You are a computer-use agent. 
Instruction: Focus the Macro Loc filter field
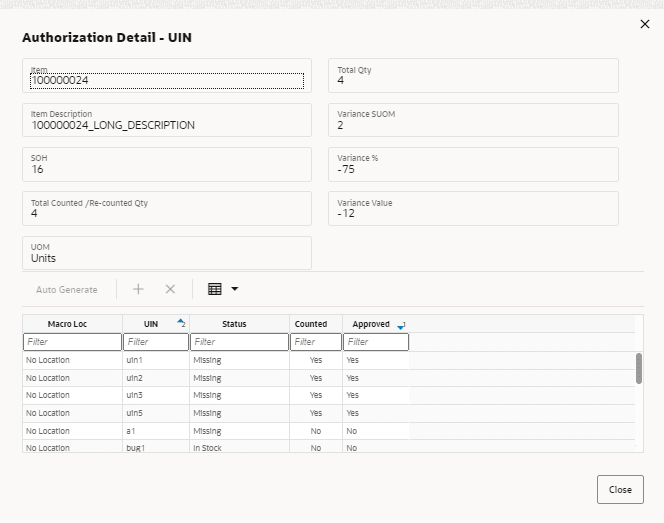pyautogui.click(x=72, y=342)
